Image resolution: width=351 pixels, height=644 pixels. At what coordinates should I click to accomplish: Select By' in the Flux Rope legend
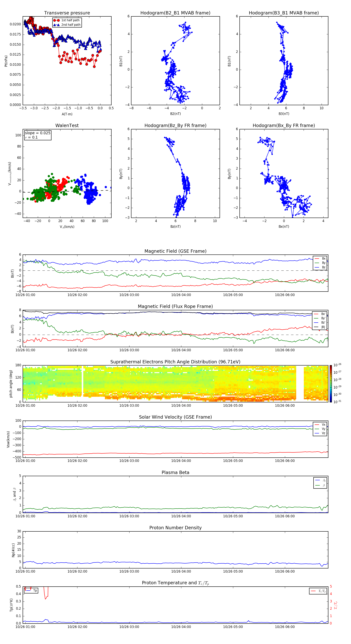coord(320,318)
